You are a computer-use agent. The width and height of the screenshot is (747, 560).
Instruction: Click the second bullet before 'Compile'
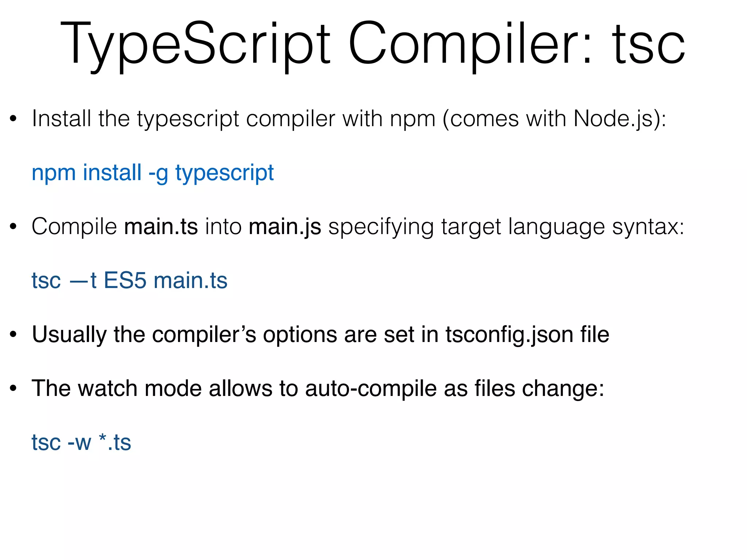[13, 227]
